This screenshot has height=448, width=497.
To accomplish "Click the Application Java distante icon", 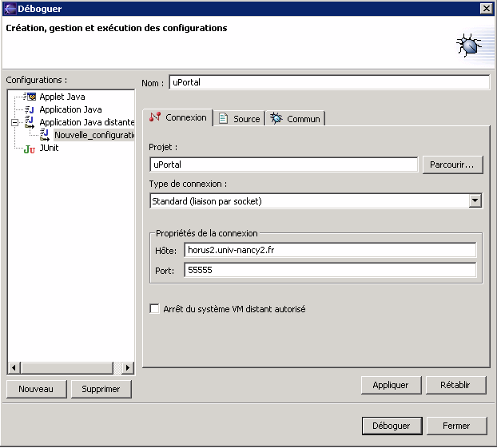I will click(30, 122).
